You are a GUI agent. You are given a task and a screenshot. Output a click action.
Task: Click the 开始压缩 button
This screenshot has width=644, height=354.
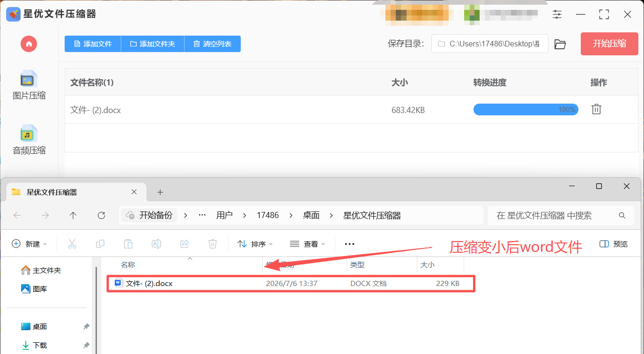pyautogui.click(x=609, y=44)
